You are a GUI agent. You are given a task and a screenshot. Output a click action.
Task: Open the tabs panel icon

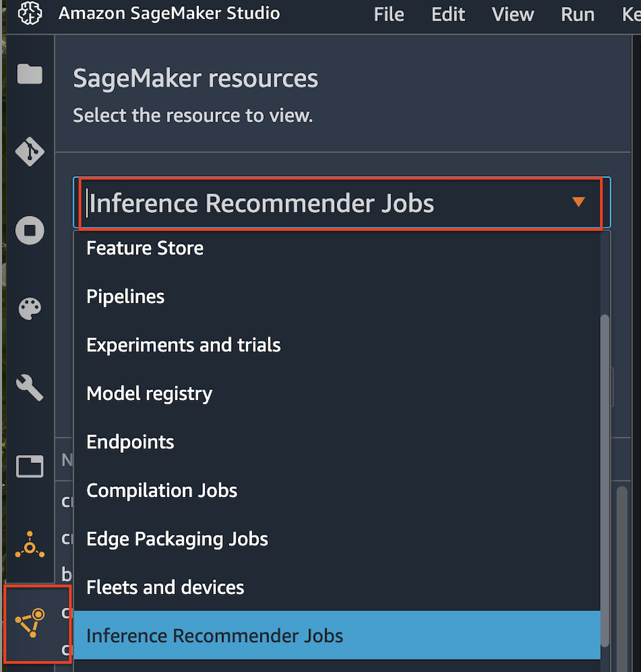coord(29,466)
